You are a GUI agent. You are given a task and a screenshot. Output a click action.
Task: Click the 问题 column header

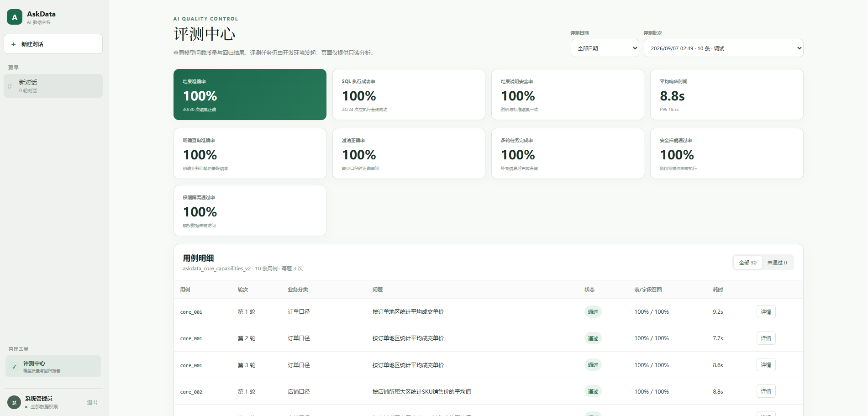coord(378,290)
